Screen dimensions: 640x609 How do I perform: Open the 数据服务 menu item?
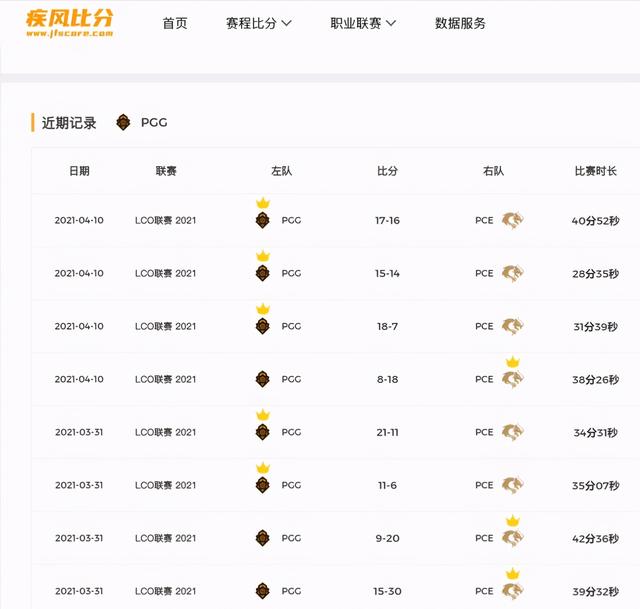click(x=460, y=23)
